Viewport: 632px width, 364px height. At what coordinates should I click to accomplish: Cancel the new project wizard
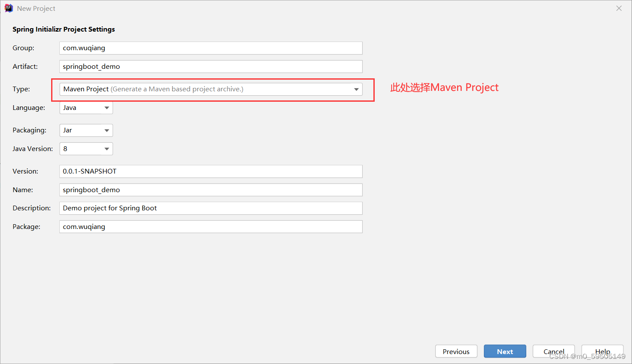[554, 351]
